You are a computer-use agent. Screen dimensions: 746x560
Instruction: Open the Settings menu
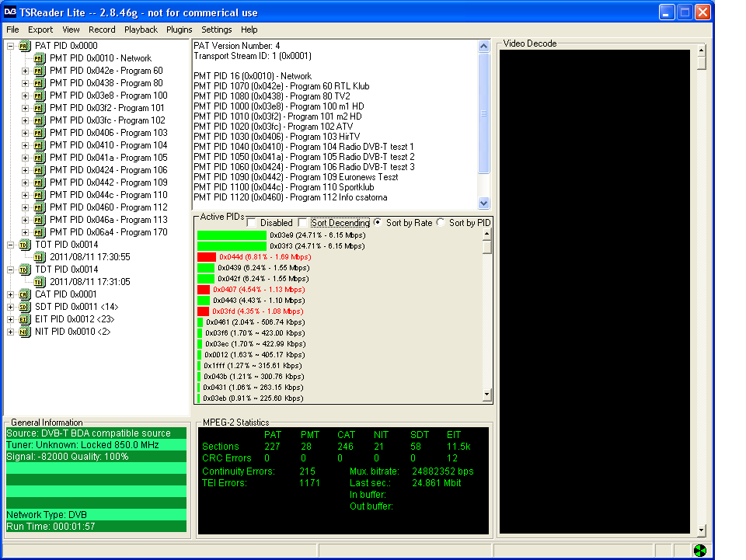point(217,30)
